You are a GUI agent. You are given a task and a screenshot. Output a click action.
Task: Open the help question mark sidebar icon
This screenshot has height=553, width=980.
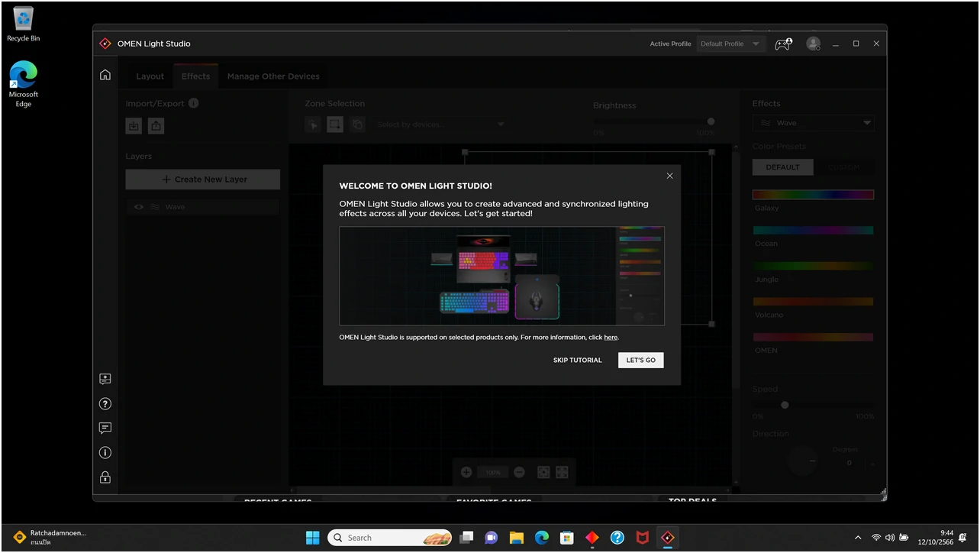pos(105,403)
